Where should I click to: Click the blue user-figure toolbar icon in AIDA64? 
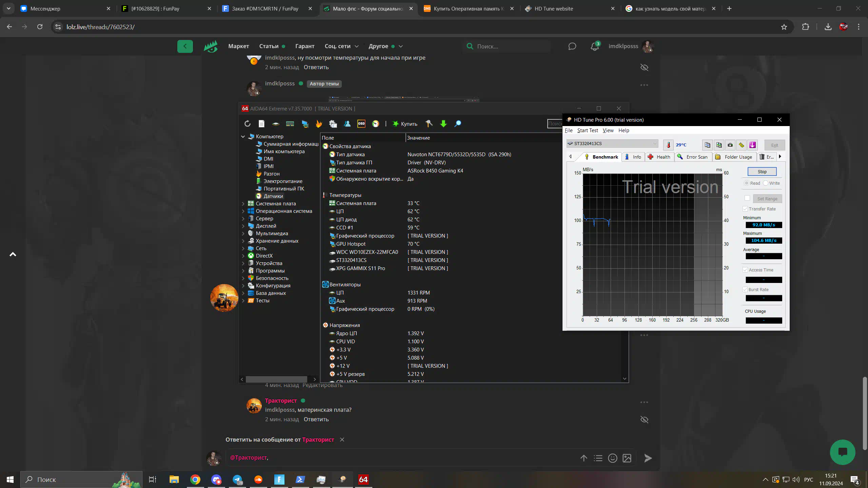[x=347, y=124]
